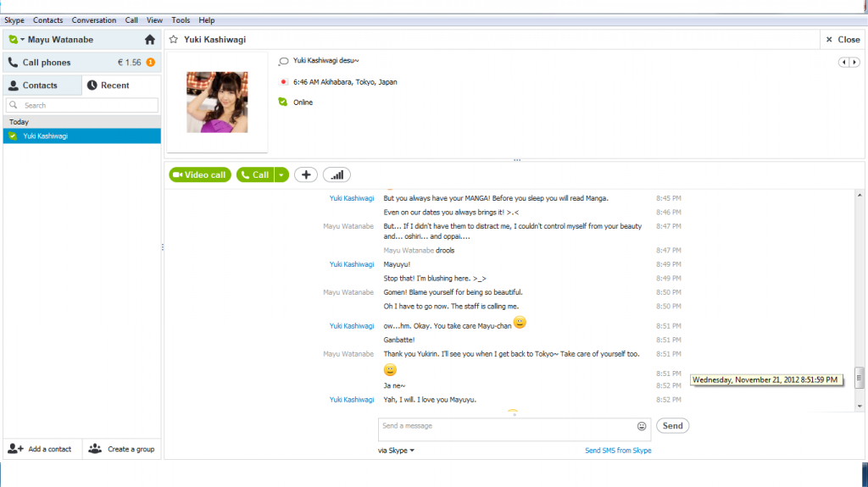This screenshot has width=868, height=487.
Task: Click Send SMS from Skype link
Action: coord(618,451)
